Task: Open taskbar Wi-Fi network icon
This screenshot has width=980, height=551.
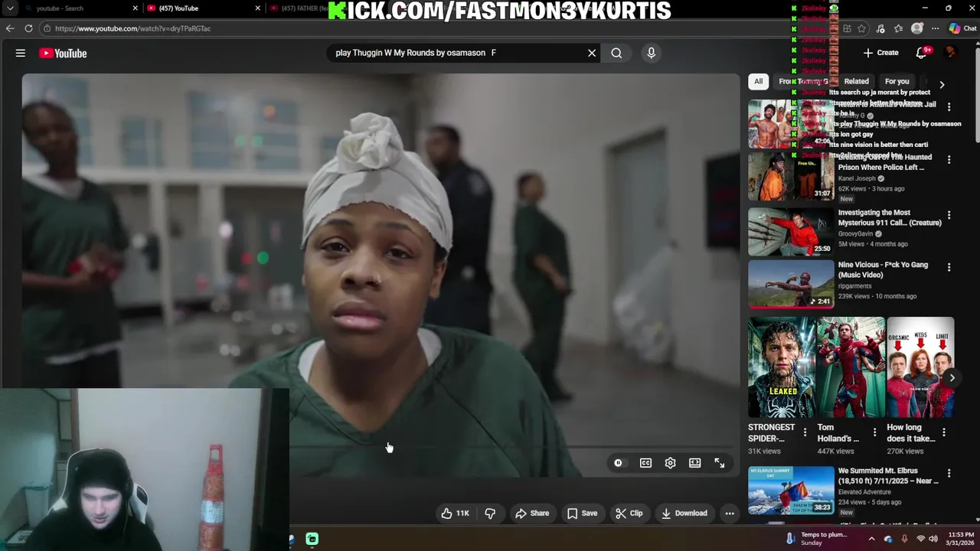Action: pos(920,539)
